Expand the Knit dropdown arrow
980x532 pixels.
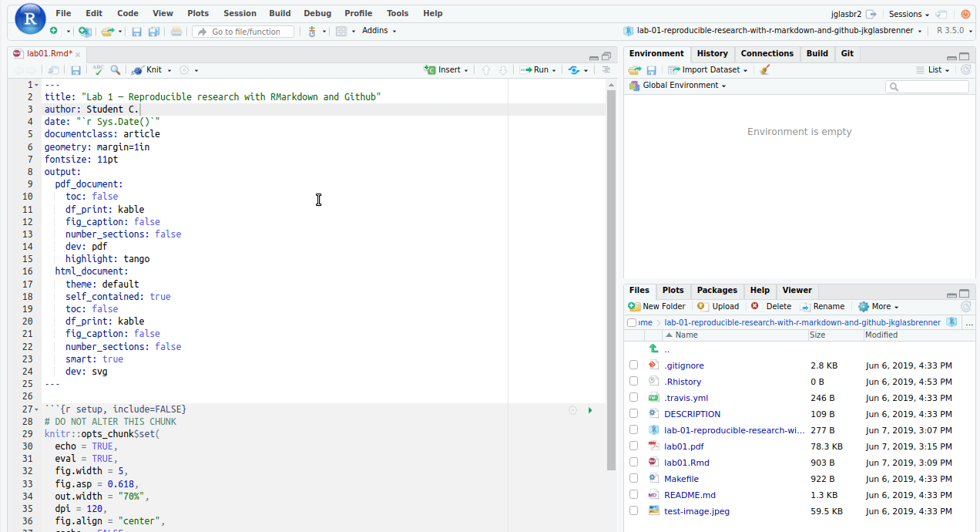(169, 70)
